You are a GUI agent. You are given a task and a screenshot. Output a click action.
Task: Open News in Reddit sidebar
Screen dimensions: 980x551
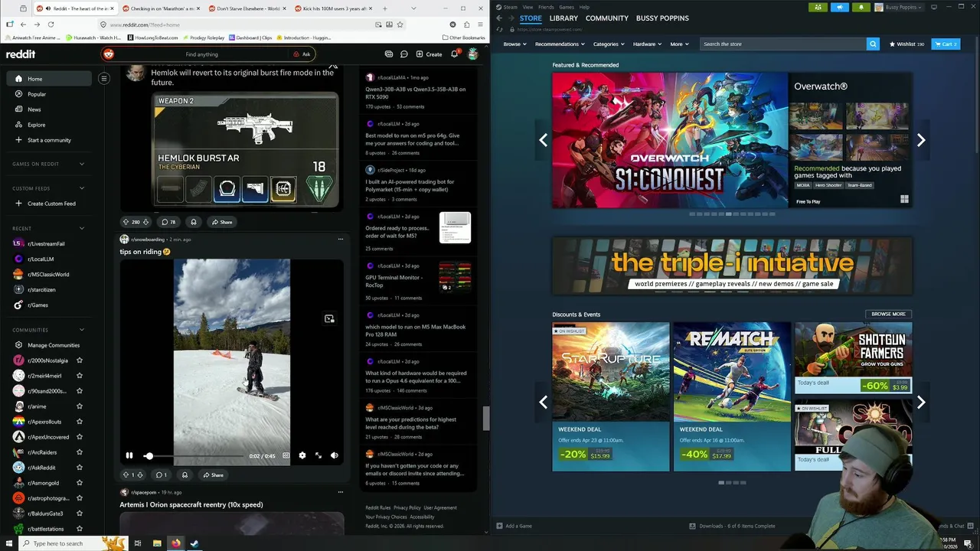[34, 109]
